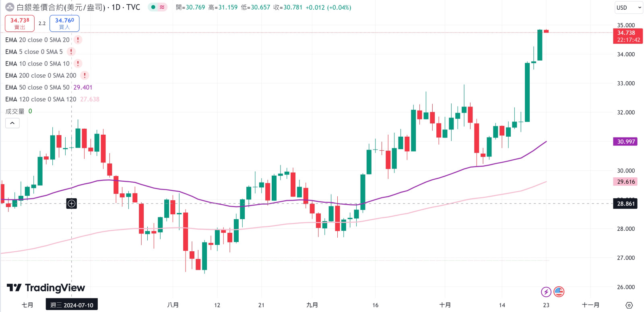Click the purple lightning bolt event icon
Image resolution: width=644 pixels, height=312 pixels.
[x=546, y=292]
